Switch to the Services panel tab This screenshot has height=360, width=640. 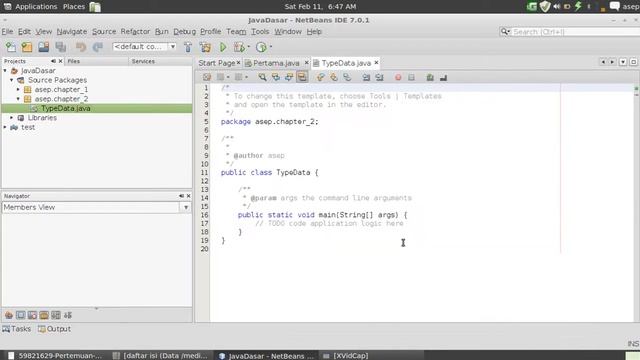pos(143,61)
